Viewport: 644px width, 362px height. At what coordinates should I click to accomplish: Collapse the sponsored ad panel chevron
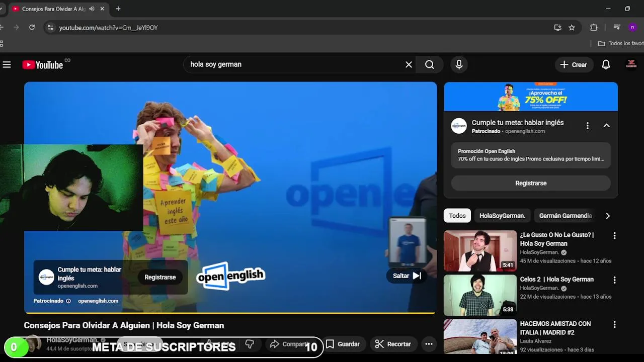click(606, 126)
